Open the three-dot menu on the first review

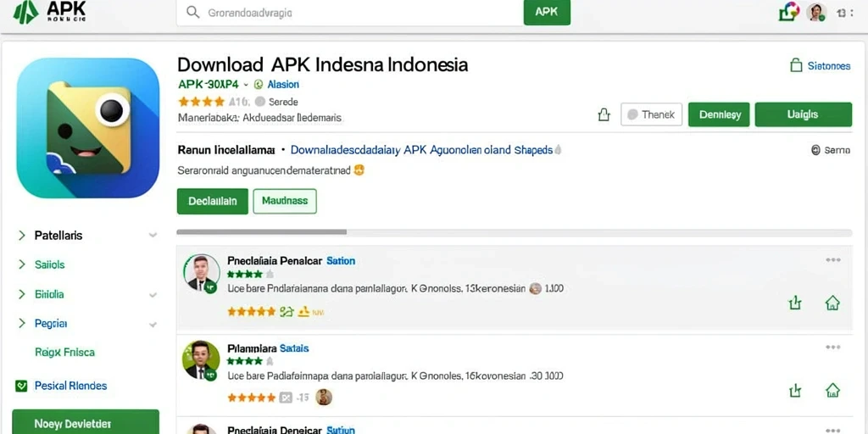tap(833, 260)
